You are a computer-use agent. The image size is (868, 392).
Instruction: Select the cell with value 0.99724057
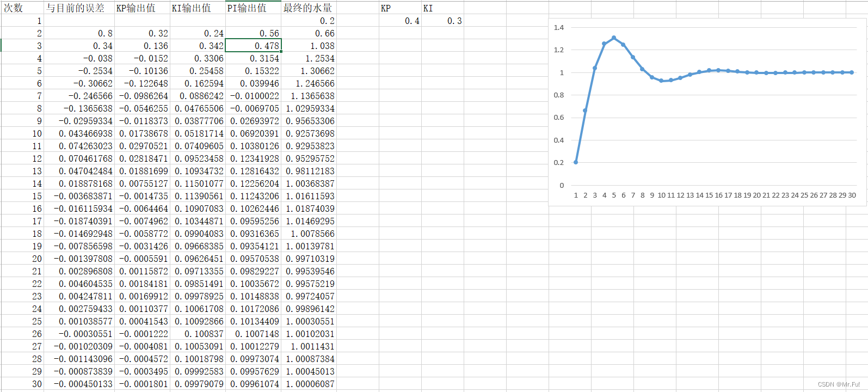(309, 296)
